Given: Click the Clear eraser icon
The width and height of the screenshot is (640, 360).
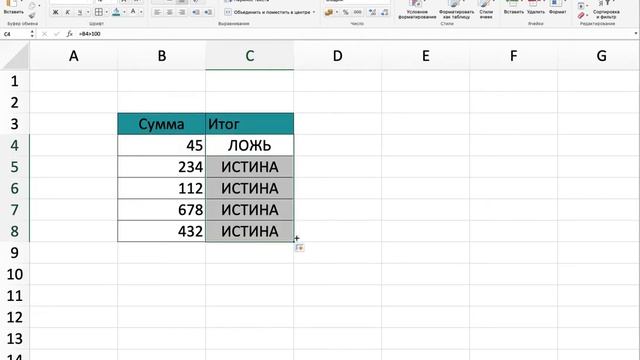Looking at the screenshot, I should click(x=581, y=16).
